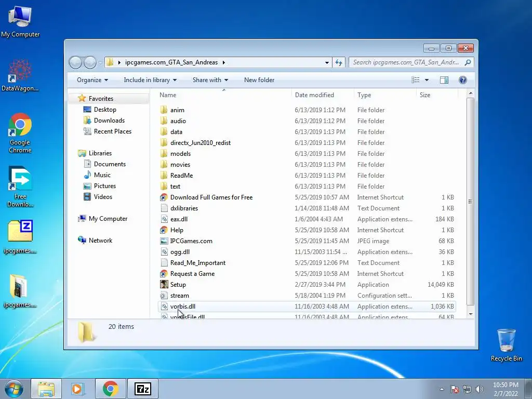
Task: Expand breadcrumb arrow after ipcgames.com_GTA_San_Andreas
Action: [223, 62]
